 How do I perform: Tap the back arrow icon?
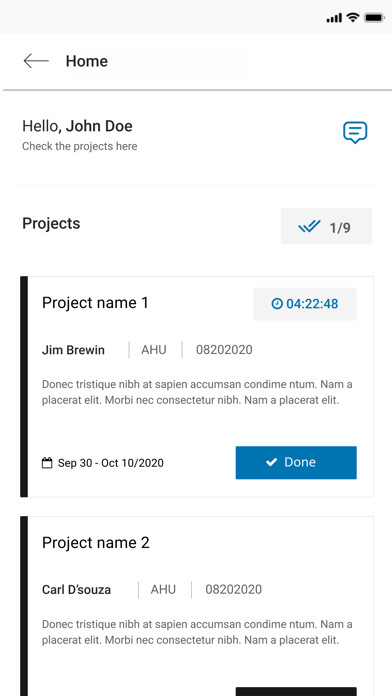pos(36,61)
